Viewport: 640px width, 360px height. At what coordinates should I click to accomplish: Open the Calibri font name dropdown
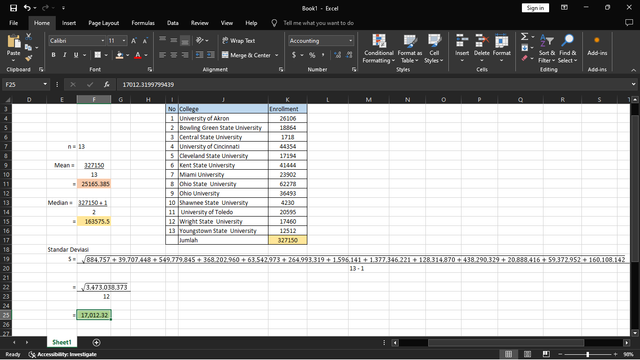coord(102,41)
